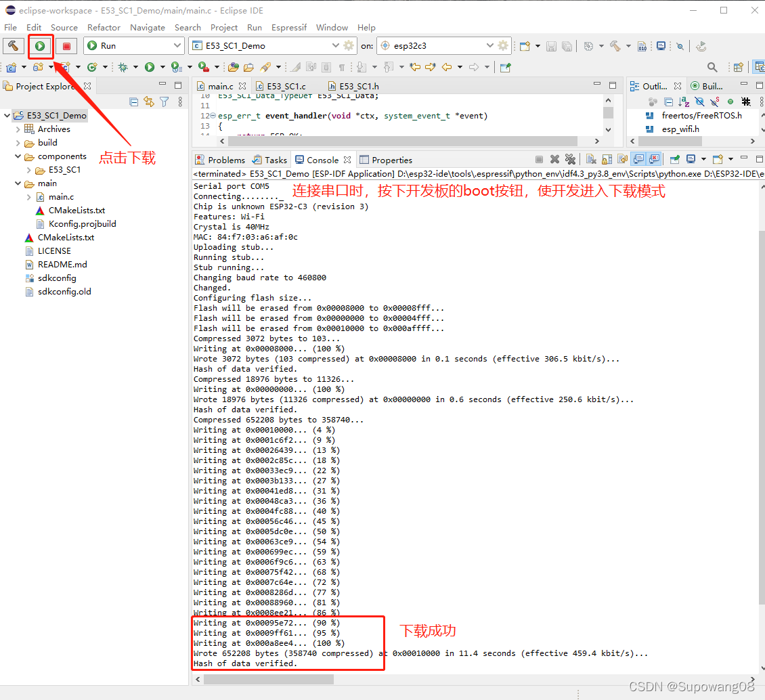This screenshot has width=765, height=700.
Task: Toggle Hide Inactive Elements green dot in Outline
Action: coord(730,102)
